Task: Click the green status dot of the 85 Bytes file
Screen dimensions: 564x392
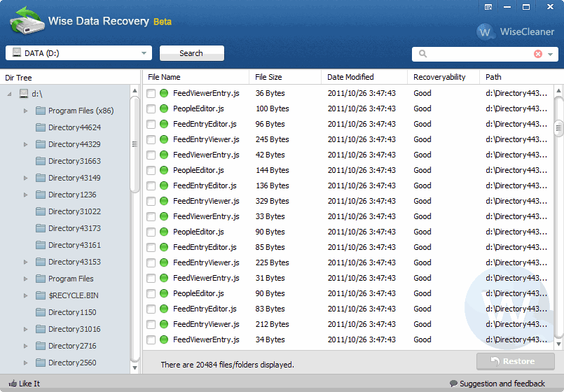Action: click(x=164, y=247)
